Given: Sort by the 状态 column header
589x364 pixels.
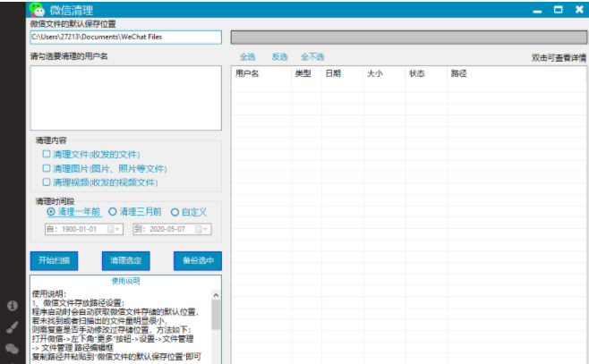Looking at the screenshot, I should 427,73.
